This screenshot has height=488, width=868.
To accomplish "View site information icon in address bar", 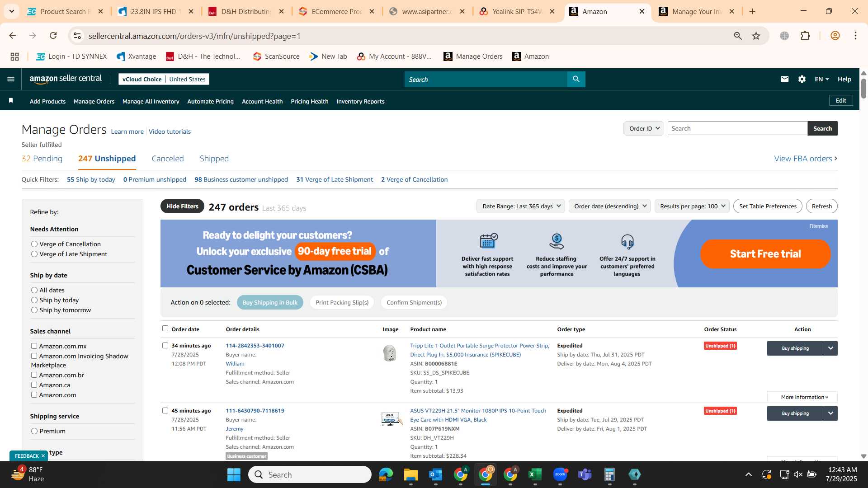I will [x=77, y=36].
